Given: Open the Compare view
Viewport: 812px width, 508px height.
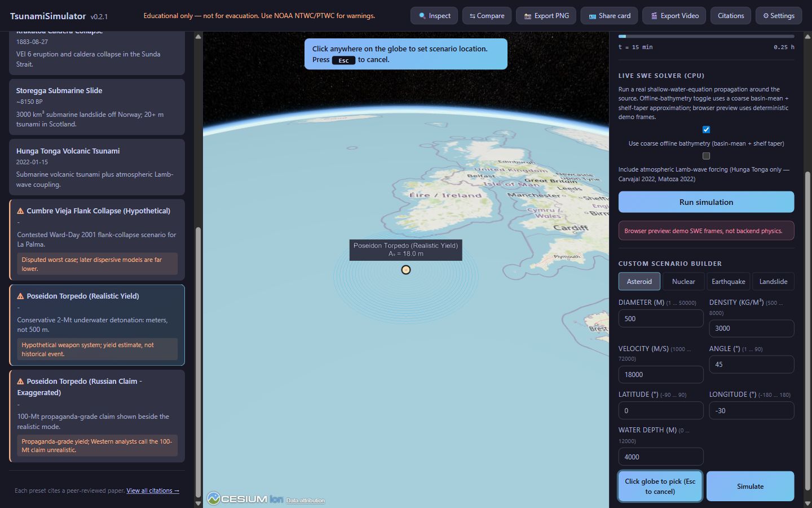Looking at the screenshot, I should click(x=487, y=16).
